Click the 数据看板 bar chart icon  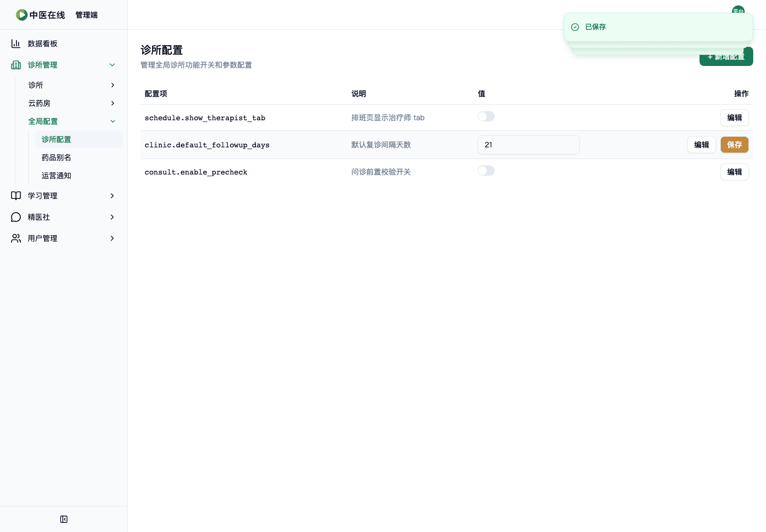[x=16, y=44]
